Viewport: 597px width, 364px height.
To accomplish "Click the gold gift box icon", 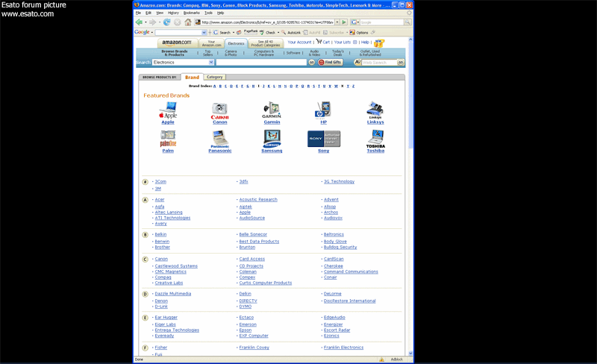I will pos(379,43).
